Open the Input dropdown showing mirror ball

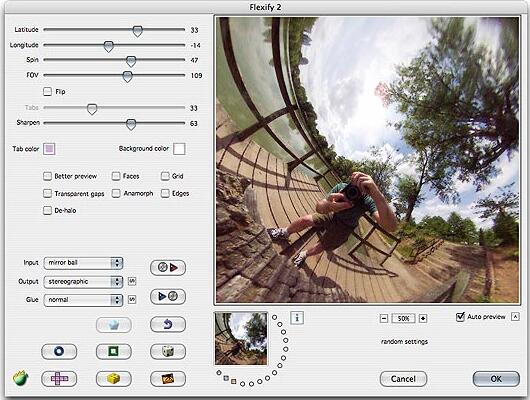[83, 263]
